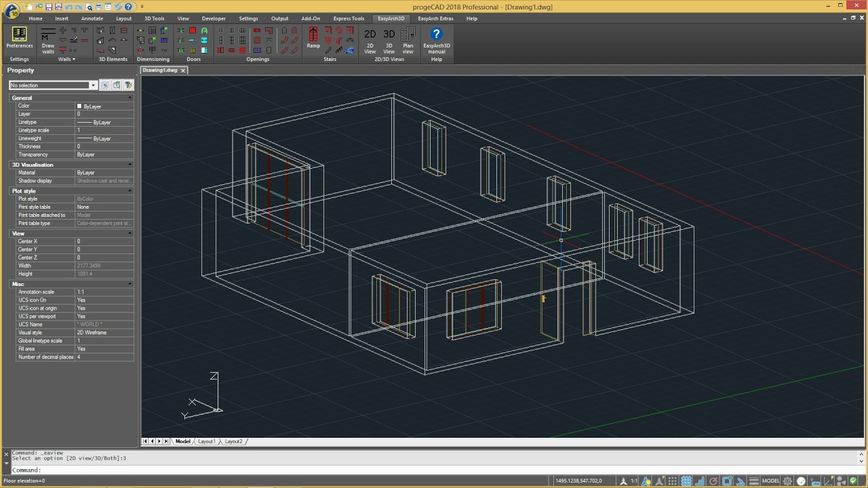The width and height of the screenshot is (868, 488).
Task: Open the EasyArch Extras ribbon tab
Action: coord(435,18)
